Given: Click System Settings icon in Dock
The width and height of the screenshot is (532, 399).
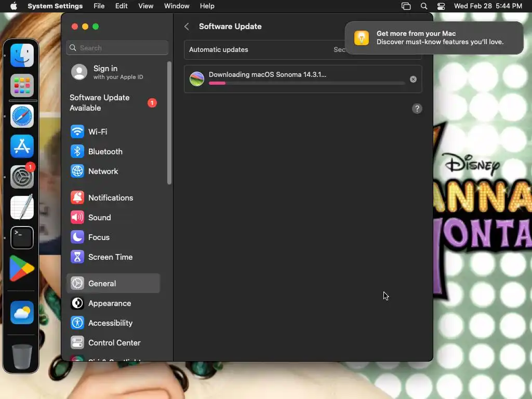Looking at the screenshot, I should click(x=22, y=177).
